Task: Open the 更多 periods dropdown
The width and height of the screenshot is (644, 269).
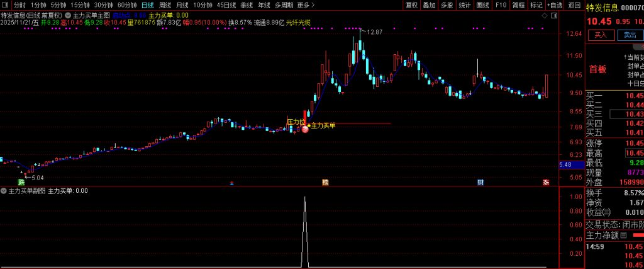Action: pyautogui.click(x=306, y=5)
